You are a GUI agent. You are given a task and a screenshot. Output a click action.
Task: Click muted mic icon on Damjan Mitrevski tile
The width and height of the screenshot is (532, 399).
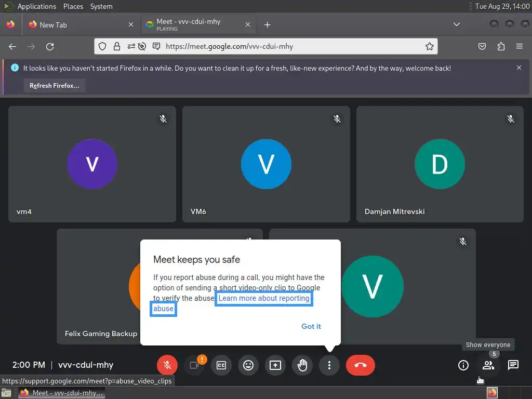pos(511,119)
